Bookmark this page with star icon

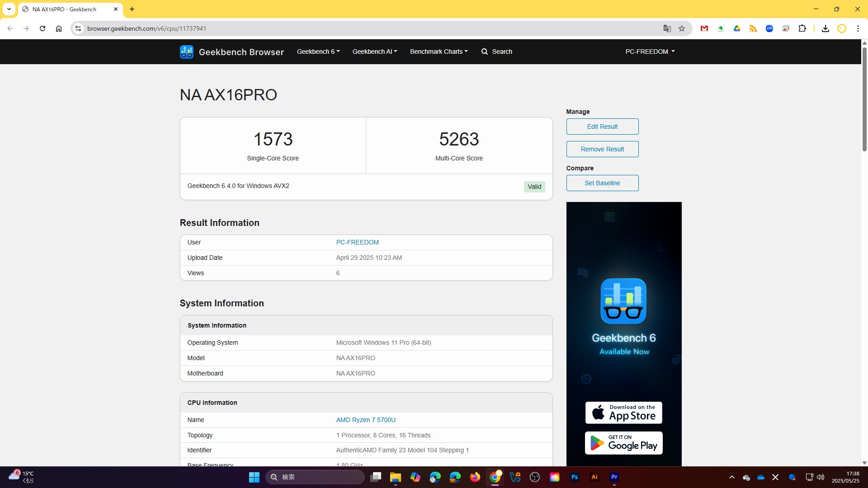(682, 28)
